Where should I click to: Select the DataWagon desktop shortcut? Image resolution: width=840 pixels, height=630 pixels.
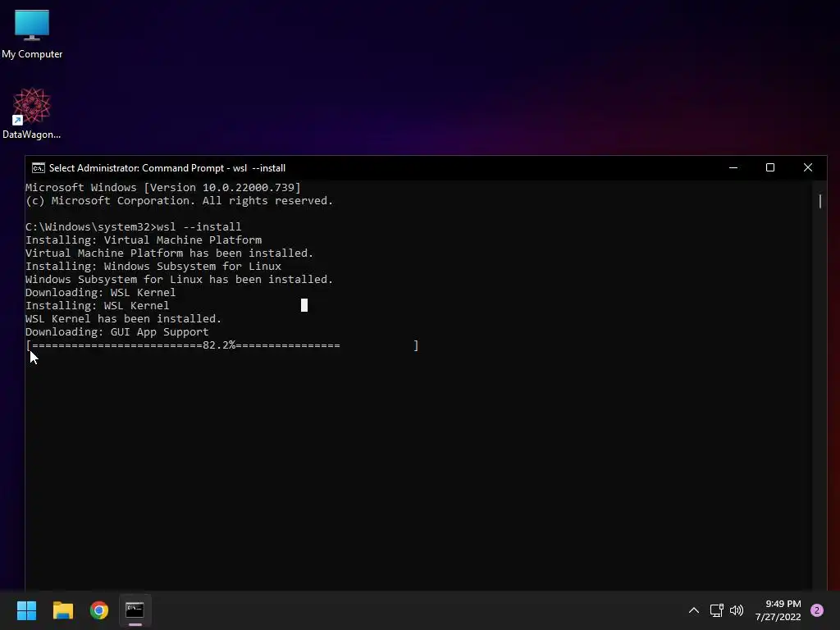coord(32,113)
